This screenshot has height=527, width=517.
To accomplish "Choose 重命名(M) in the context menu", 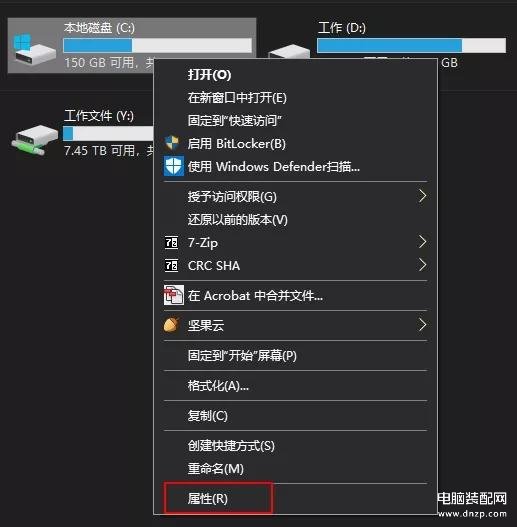I will (x=215, y=469).
